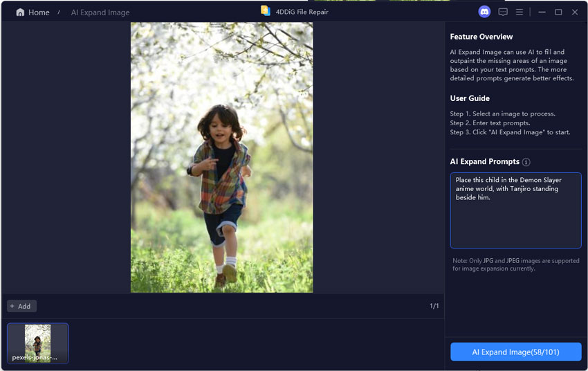The width and height of the screenshot is (588, 371).
Task: Click the Home house icon
Action: [x=20, y=12]
